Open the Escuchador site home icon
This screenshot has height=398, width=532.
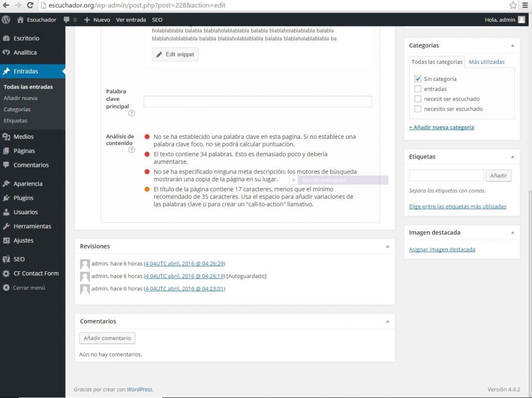click(x=20, y=20)
